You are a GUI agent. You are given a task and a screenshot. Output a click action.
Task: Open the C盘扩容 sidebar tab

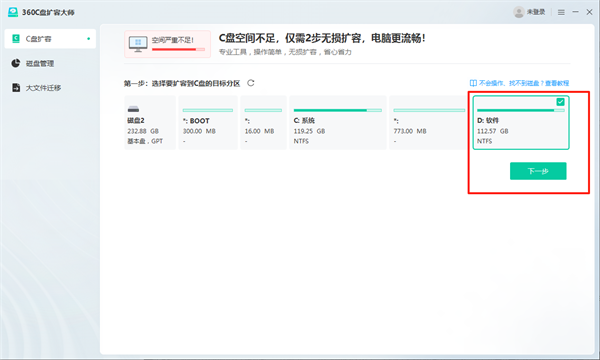pos(50,39)
